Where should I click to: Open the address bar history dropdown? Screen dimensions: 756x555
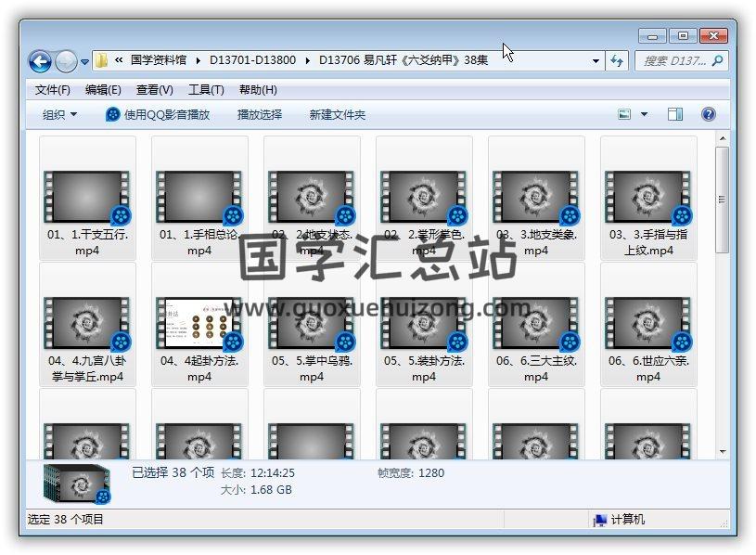(x=596, y=60)
